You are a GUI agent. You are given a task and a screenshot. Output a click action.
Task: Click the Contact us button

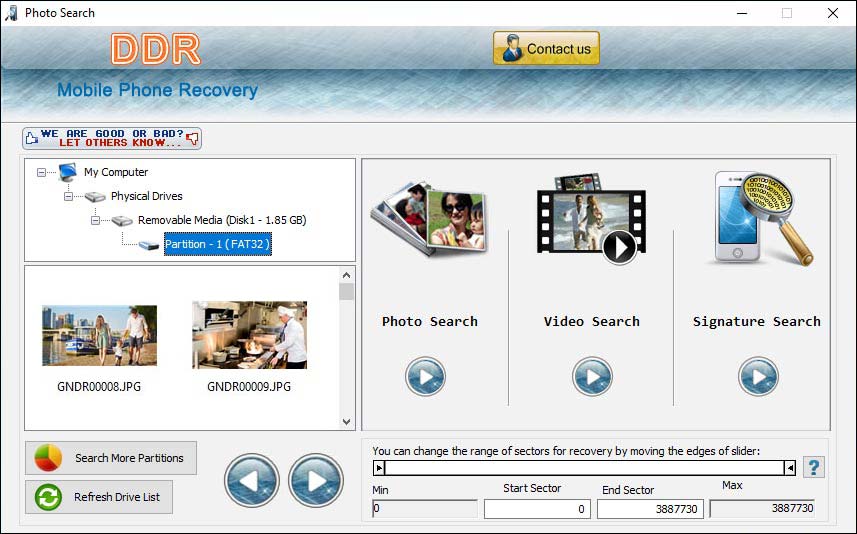546,49
